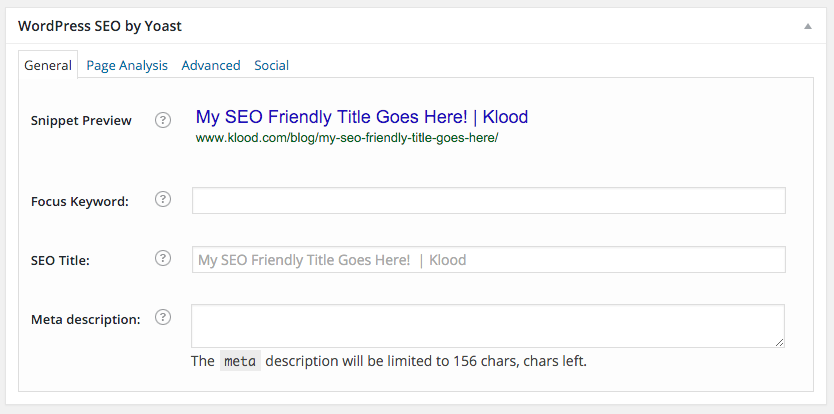Focus the Focus Keyword input field
Screen dimensions: 834x414
point(488,200)
